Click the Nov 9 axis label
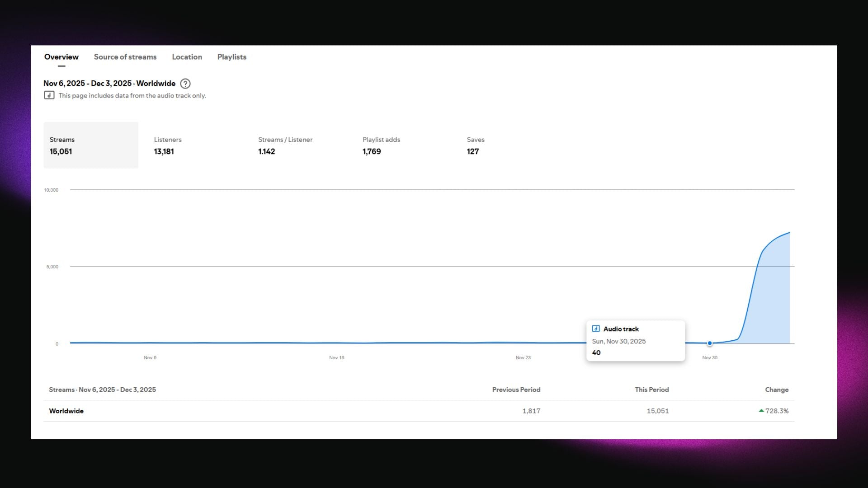Image resolution: width=868 pixels, height=488 pixels. (x=150, y=357)
